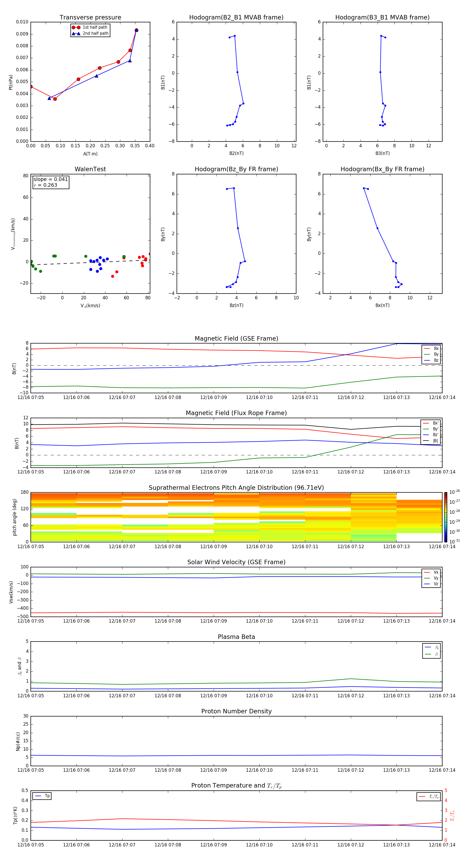
Task: Select the Vz legend entry
Action: [x=431, y=584]
